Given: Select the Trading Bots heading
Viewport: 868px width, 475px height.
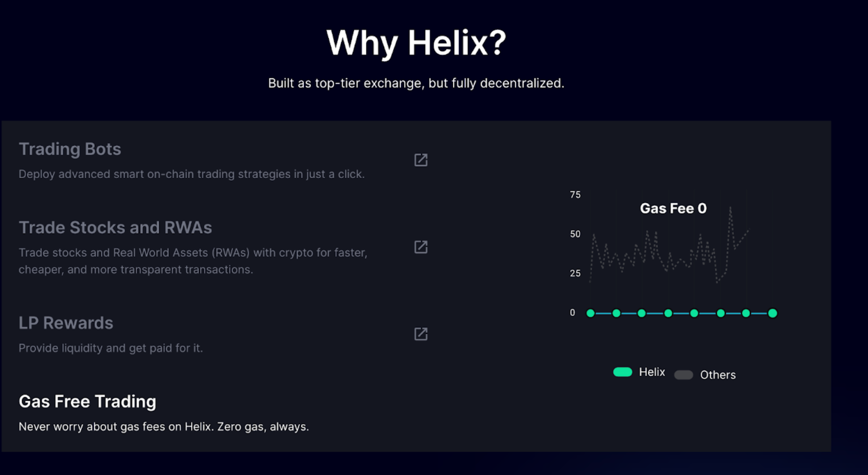Looking at the screenshot, I should [70, 149].
